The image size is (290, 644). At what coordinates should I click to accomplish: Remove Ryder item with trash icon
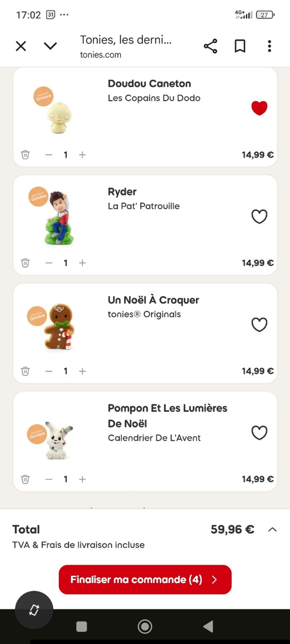tap(25, 263)
